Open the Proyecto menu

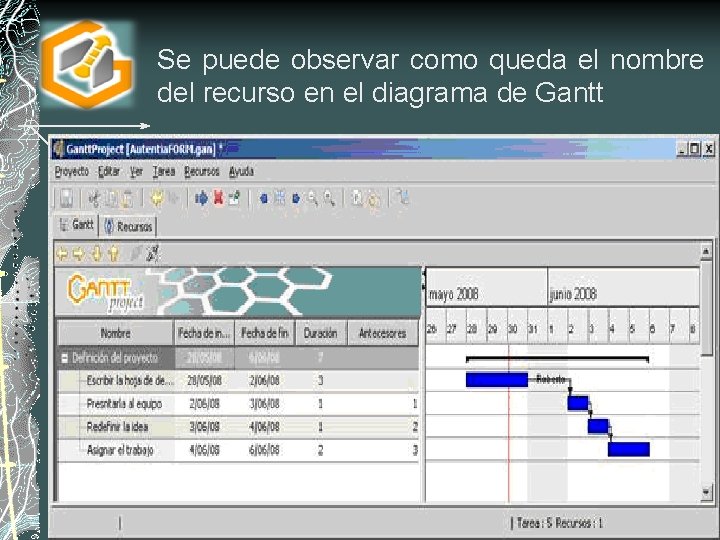coord(72,172)
